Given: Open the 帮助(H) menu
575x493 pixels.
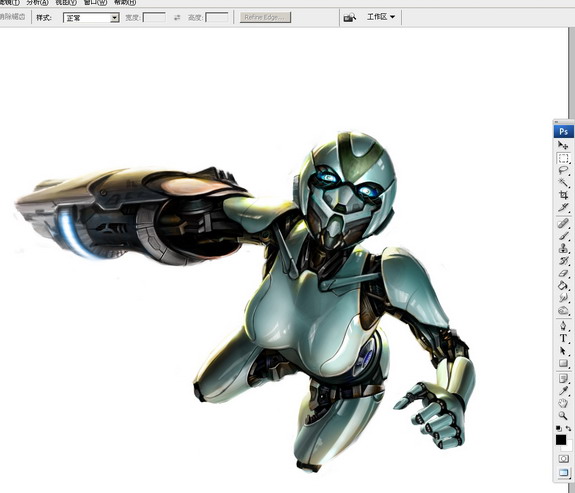Looking at the screenshot, I should [125, 3].
